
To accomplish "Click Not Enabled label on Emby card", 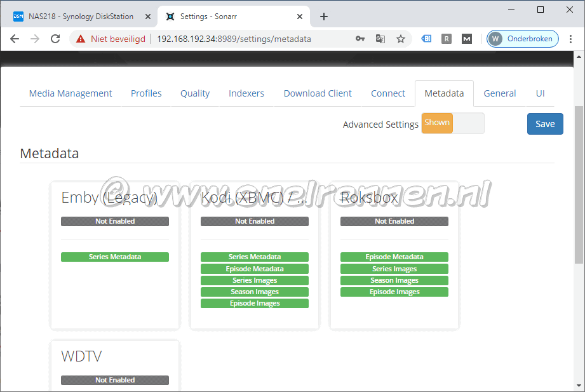I will (x=115, y=221).
